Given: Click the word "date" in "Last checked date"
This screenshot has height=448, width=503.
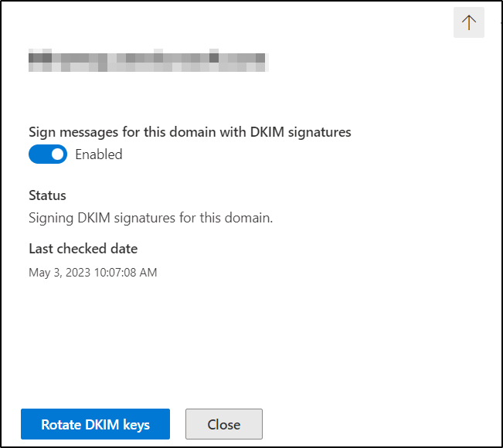Looking at the screenshot, I should pos(123,249).
